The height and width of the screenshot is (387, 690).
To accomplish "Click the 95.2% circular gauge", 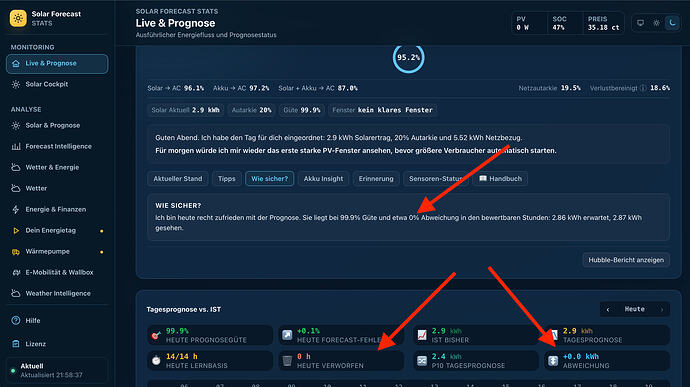I will [408, 58].
